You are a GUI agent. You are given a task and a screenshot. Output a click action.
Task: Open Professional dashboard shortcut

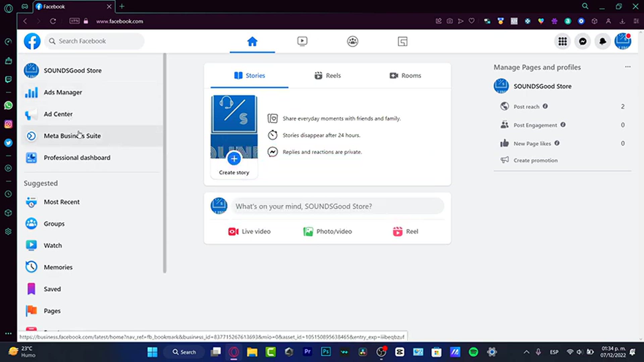92,158
